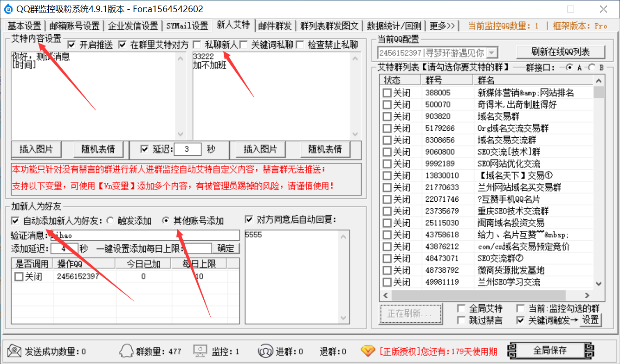Click right arrow of group list horizontal scrollbar
620x364 pixels.
[587, 295]
